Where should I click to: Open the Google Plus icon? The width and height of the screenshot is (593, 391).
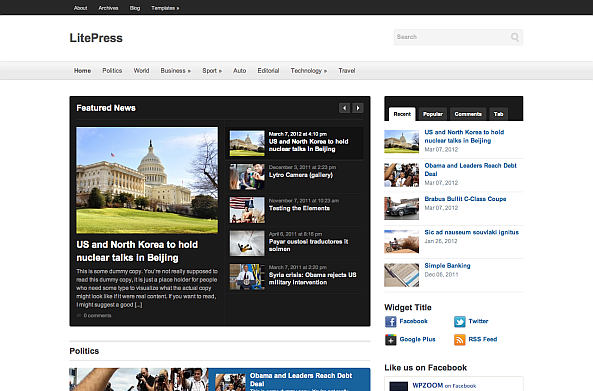point(390,340)
